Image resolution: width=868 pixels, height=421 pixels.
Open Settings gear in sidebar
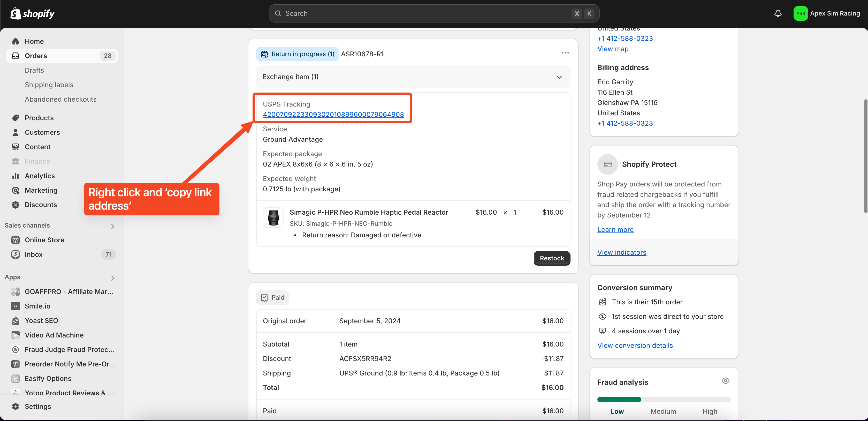pyautogui.click(x=16, y=406)
